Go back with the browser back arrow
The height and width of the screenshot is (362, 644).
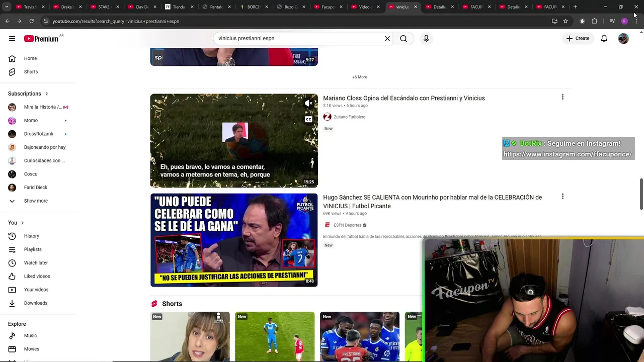pyautogui.click(x=7, y=21)
